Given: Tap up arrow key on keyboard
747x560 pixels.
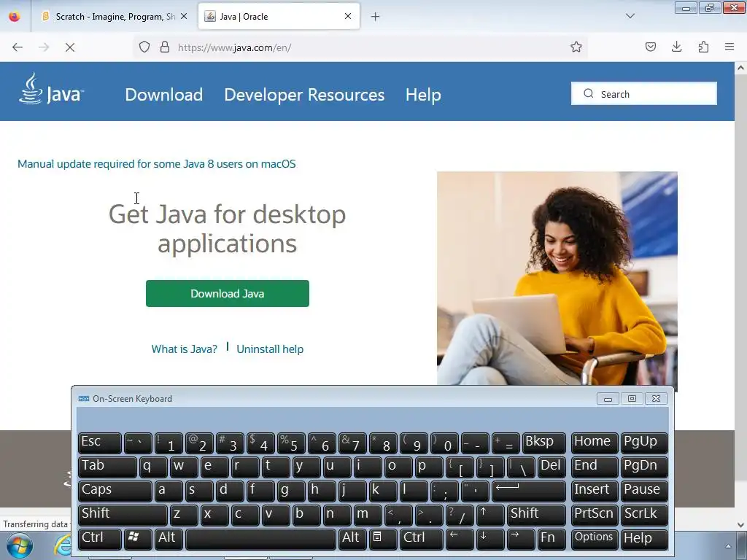Looking at the screenshot, I should tap(490, 515).
